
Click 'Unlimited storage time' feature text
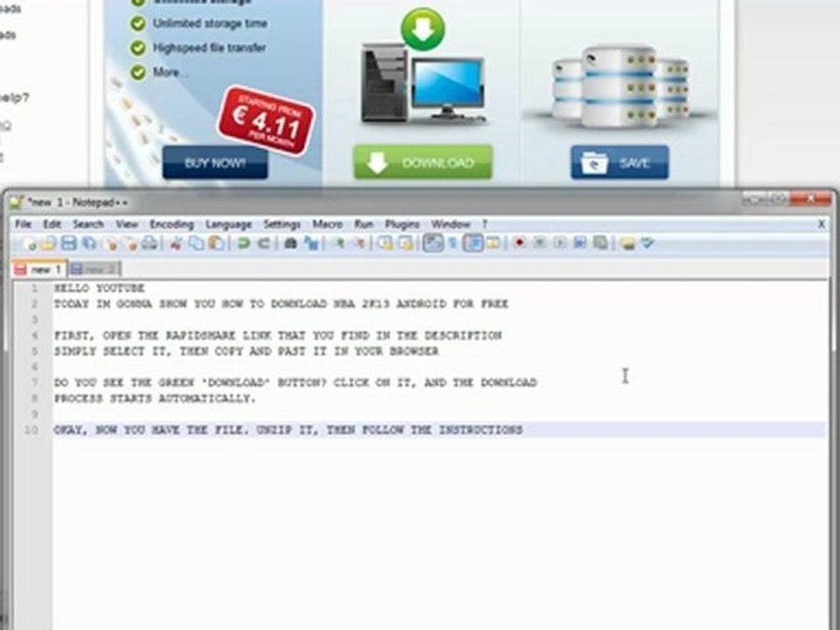click(x=209, y=24)
